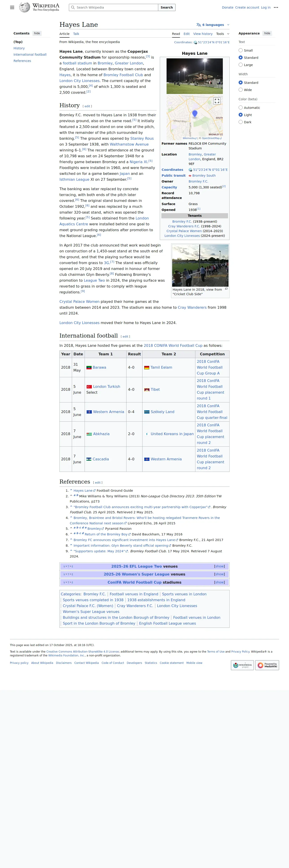Image resolution: width=289 pixels, height=868 pixels.
Task: Click the globe icon beside infobox Coordinates row
Action: coord(190,170)
